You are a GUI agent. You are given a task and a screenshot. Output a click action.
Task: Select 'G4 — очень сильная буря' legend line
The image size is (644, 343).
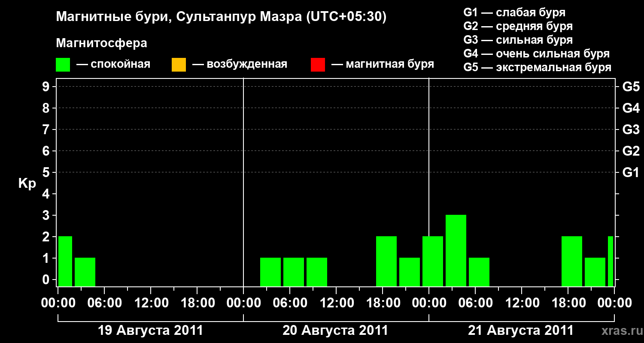pyautogui.click(x=537, y=54)
